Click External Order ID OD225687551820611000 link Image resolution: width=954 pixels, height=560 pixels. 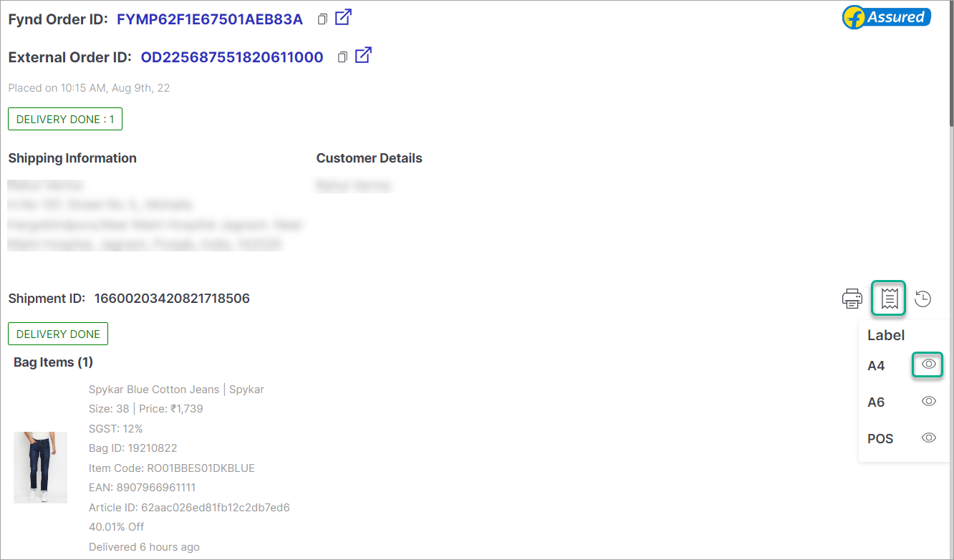[232, 57]
